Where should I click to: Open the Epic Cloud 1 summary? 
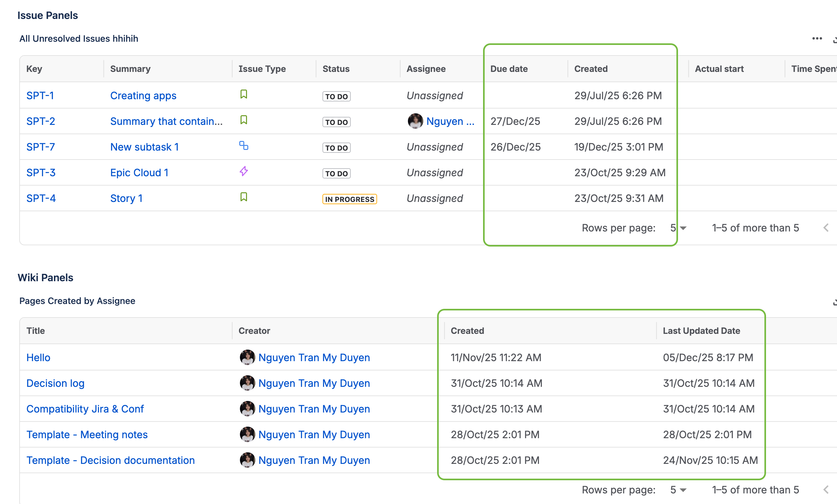click(x=139, y=172)
